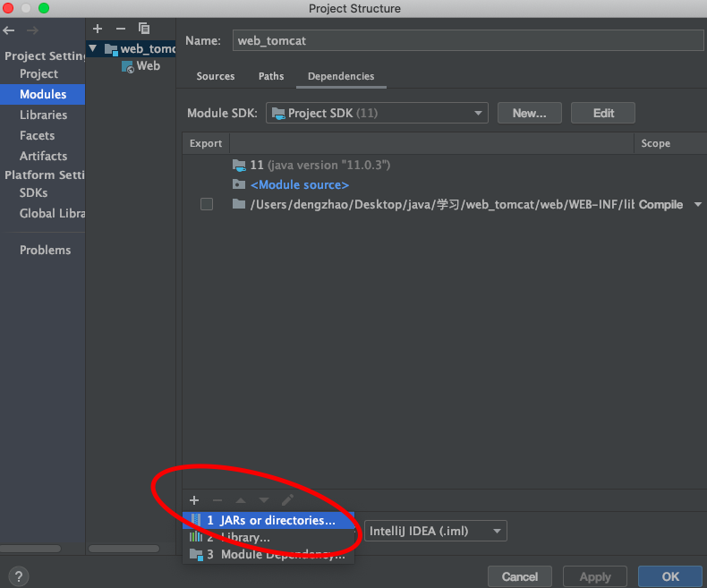The height and width of the screenshot is (588, 707).
Task: Select the <Module source> row
Action: tap(445, 185)
